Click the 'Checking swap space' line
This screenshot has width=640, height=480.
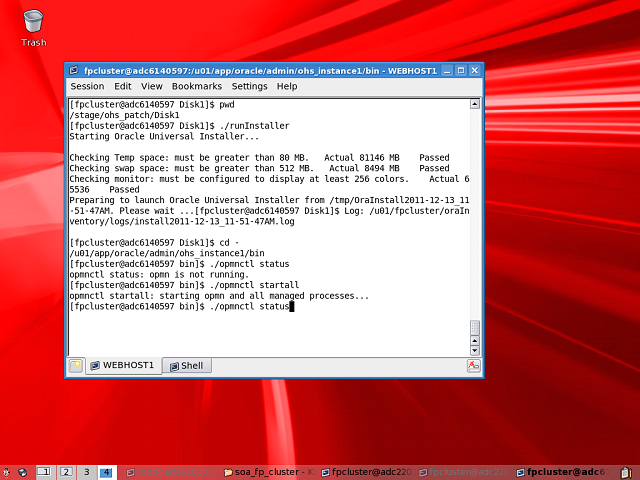(259, 168)
